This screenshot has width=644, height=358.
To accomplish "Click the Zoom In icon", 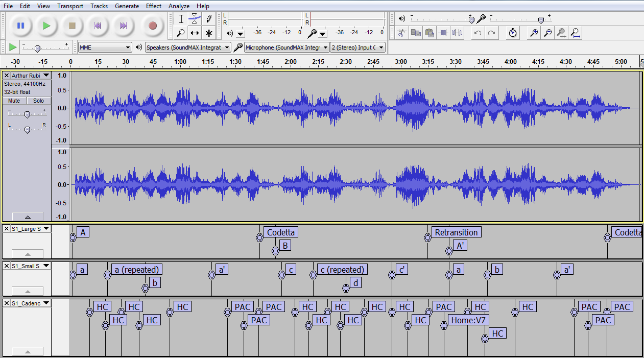I will click(x=534, y=33).
